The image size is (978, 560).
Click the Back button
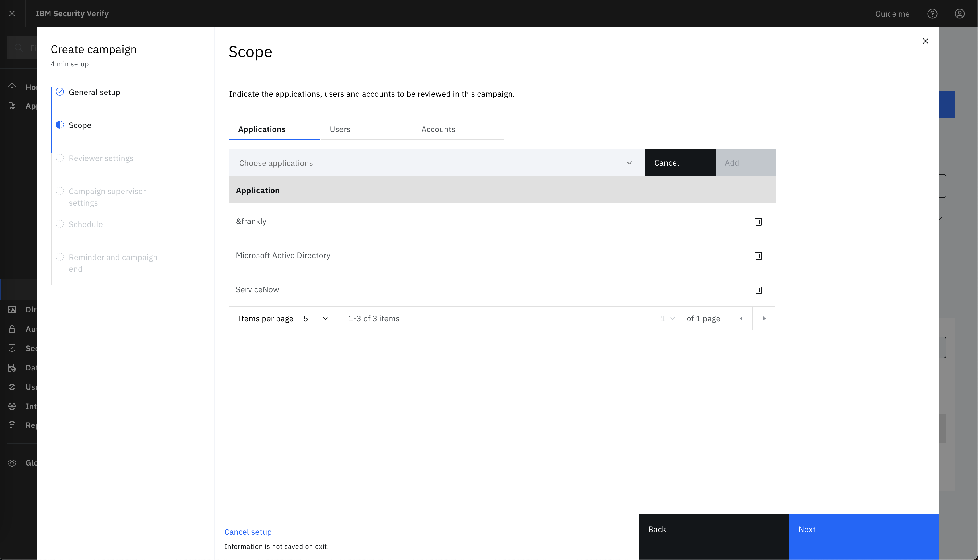pos(713,537)
